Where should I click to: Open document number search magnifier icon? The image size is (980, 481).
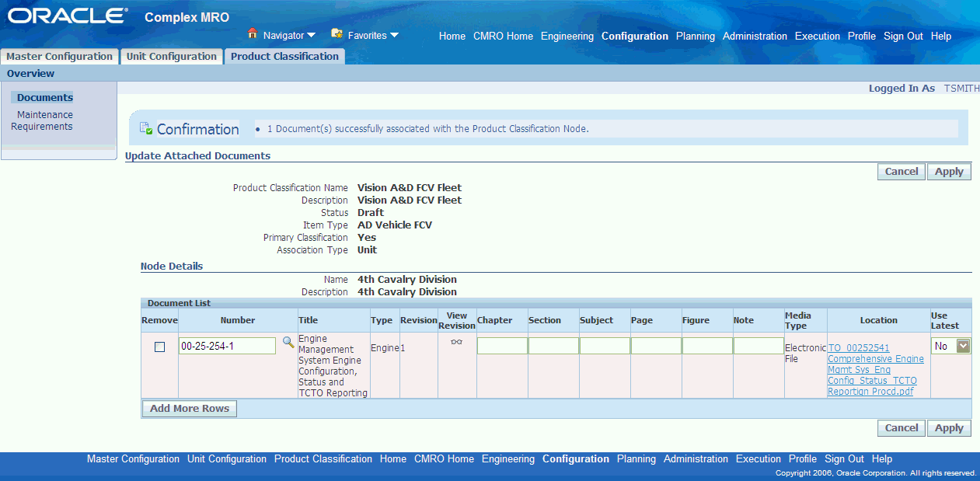(x=288, y=342)
